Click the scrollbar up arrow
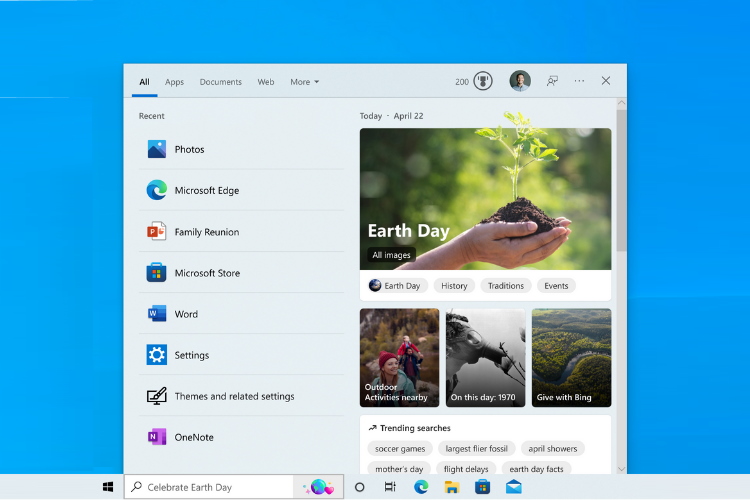 (621, 103)
